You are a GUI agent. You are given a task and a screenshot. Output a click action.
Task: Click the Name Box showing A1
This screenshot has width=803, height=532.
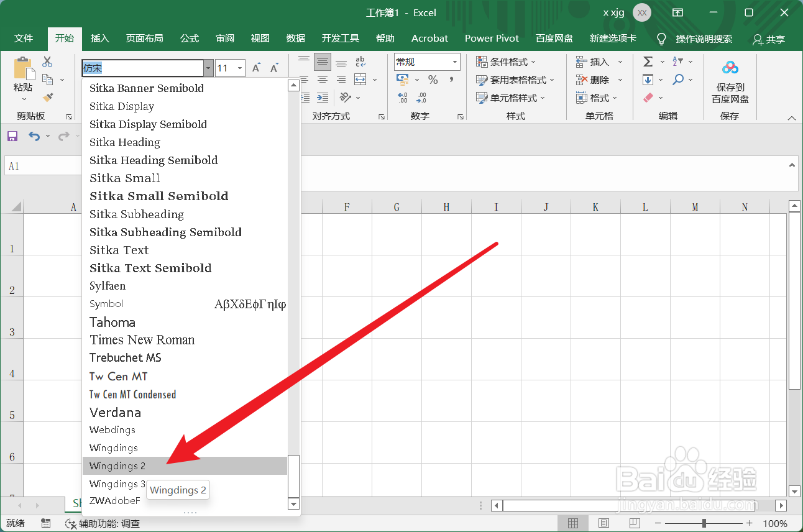tap(42, 167)
